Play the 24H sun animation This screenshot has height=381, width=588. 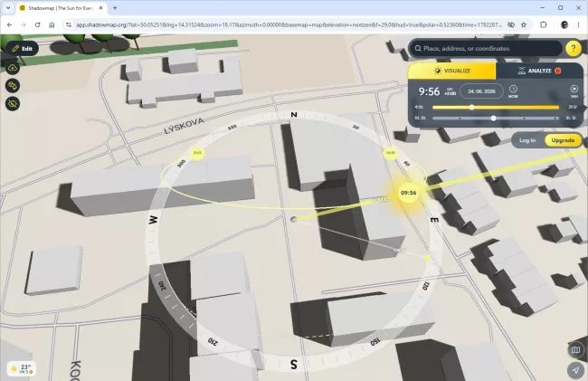click(574, 91)
